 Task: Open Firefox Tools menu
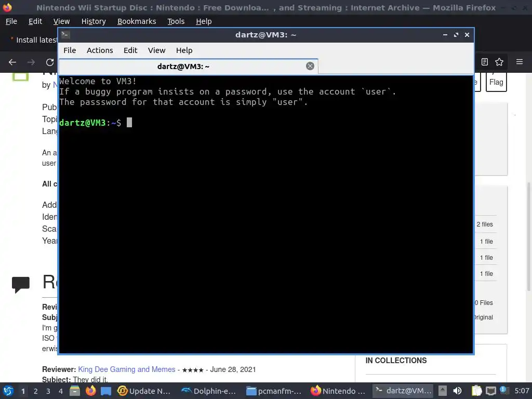(176, 21)
